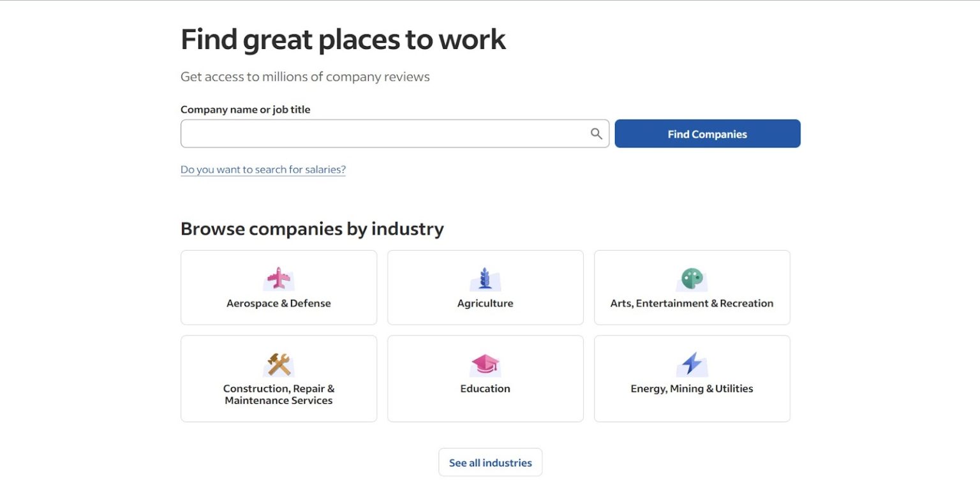Open the 'See all industries' button

coord(490,463)
